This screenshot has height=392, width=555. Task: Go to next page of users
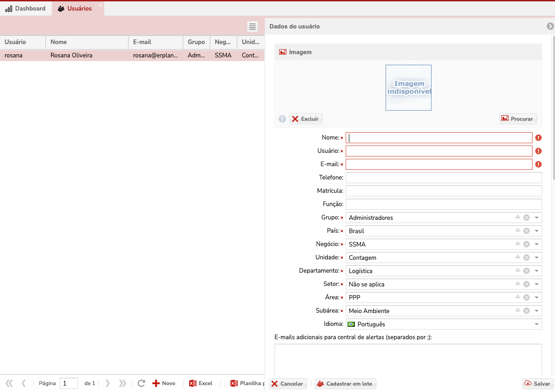click(107, 383)
